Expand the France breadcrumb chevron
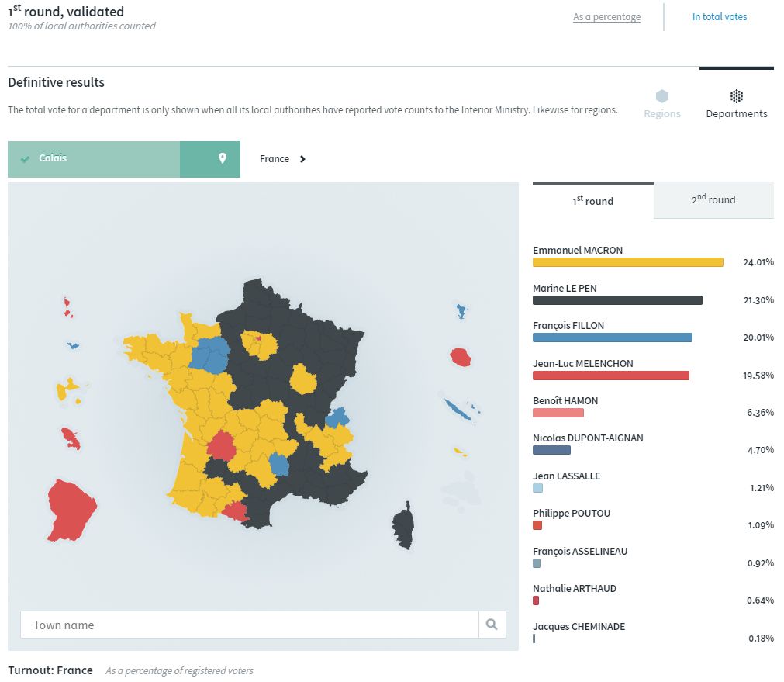Screen dimensions: 784x682 [x=302, y=159]
